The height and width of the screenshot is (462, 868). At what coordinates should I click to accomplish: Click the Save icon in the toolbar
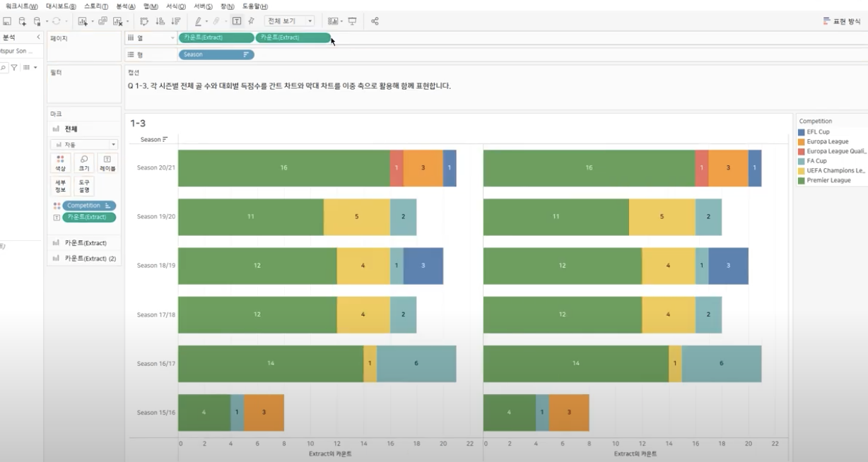click(7, 21)
